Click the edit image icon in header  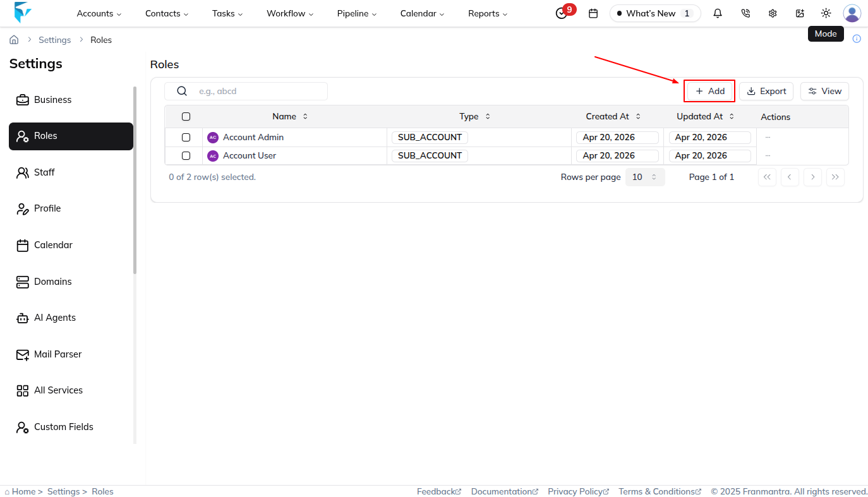pos(800,13)
